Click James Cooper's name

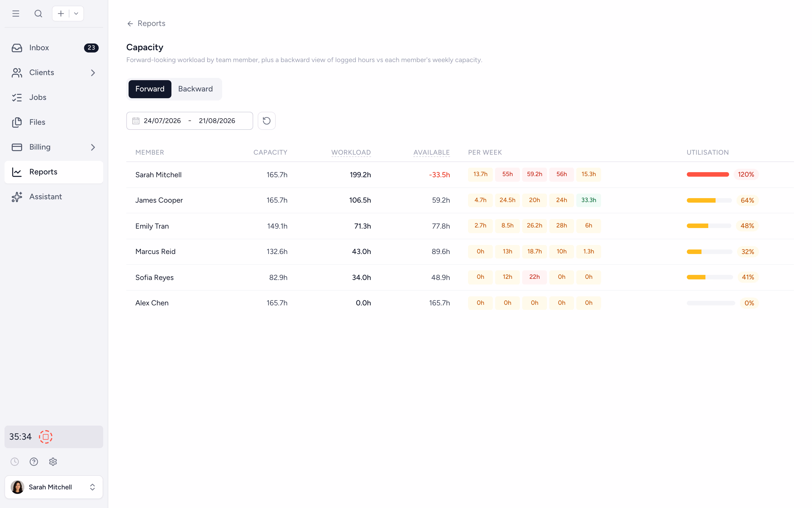(x=159, y=200)
